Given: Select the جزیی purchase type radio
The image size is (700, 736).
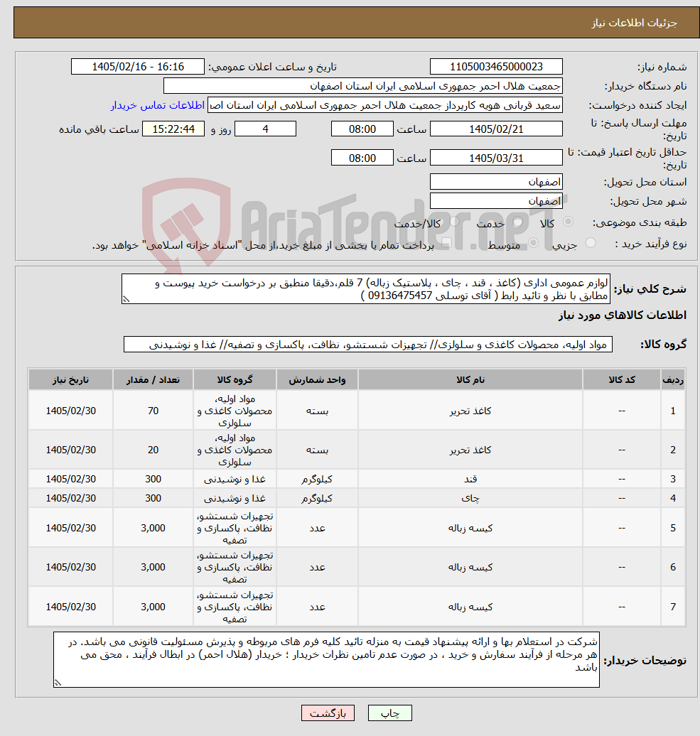Looking at the screenshot, I should tap(591, 243).
